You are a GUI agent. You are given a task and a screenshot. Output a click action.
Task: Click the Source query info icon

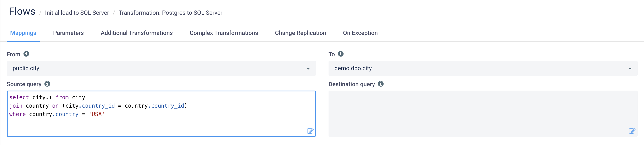coord(47,84)
